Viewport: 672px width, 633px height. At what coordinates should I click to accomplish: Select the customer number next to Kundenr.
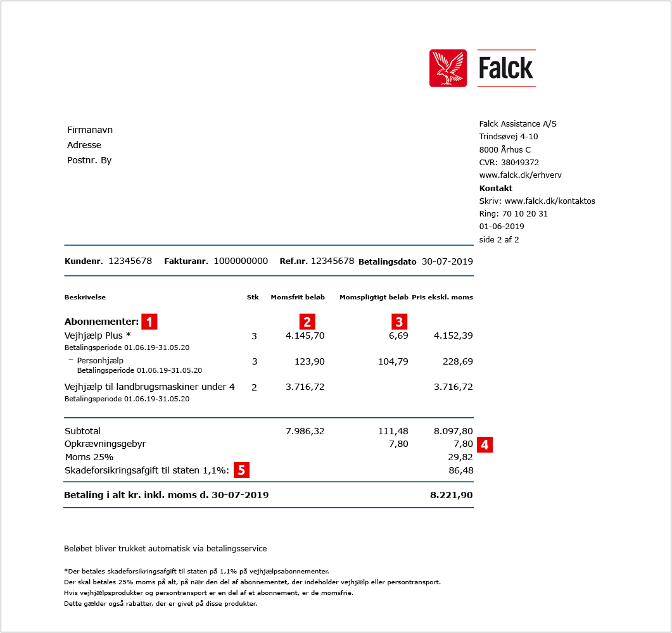pos(130,261)
